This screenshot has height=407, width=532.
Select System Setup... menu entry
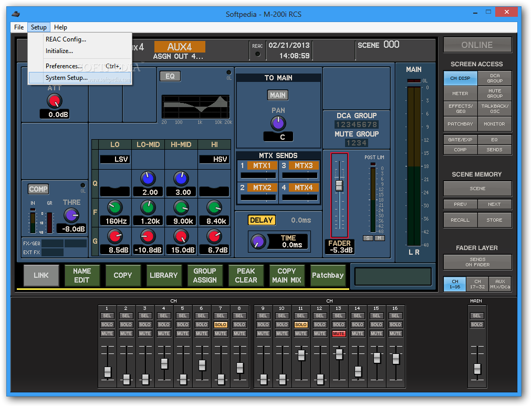coord(80,78)
